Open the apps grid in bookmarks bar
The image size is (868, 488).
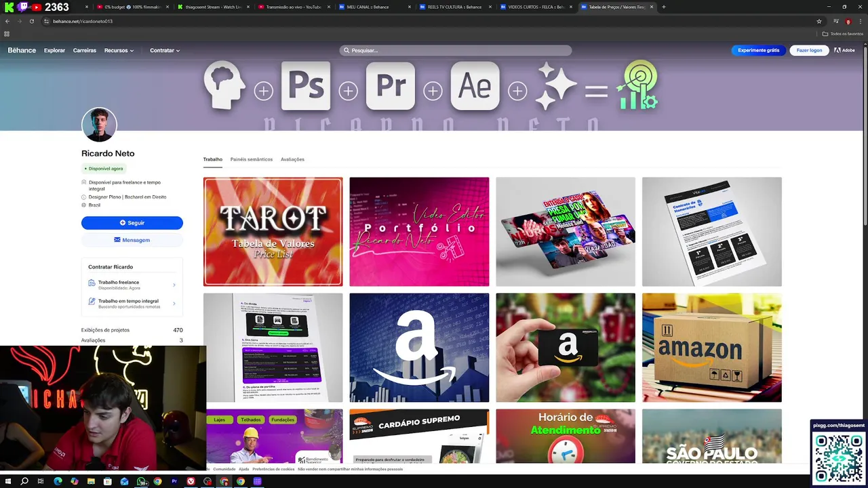[x=7, y=34]
